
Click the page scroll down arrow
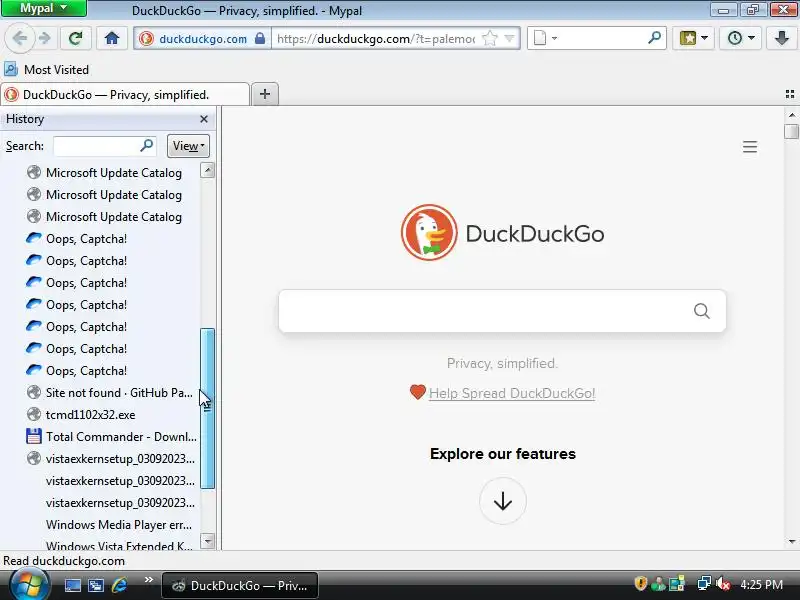(791, 542)
